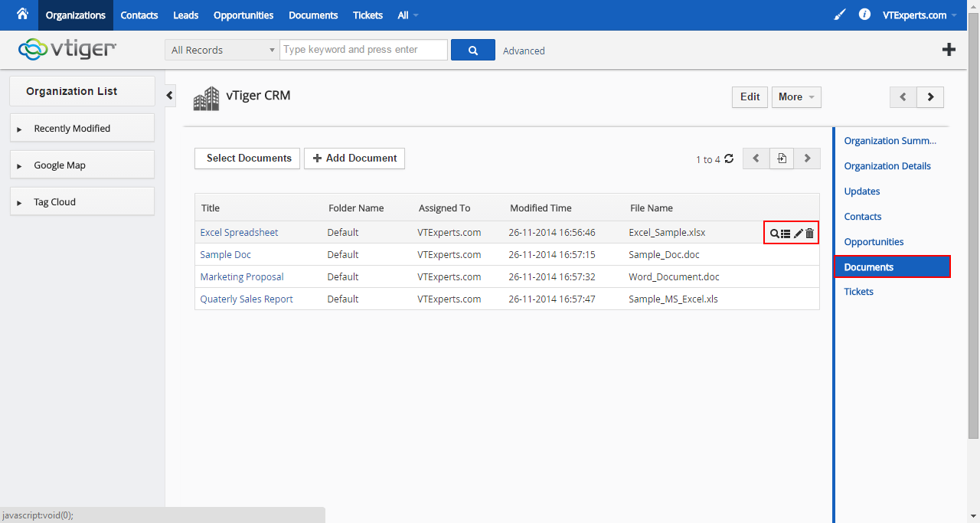Click the Word_Document.doc file name
980x523 pixels.
pos(675,276)
